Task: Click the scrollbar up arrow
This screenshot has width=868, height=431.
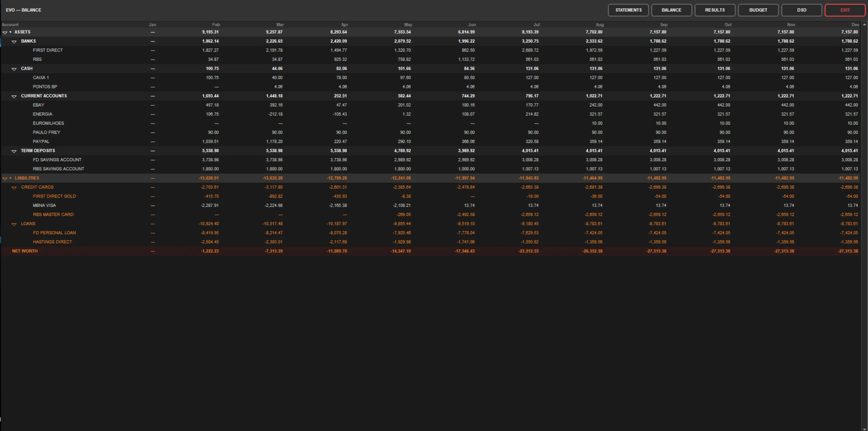Action: click(x=865, y=25)
